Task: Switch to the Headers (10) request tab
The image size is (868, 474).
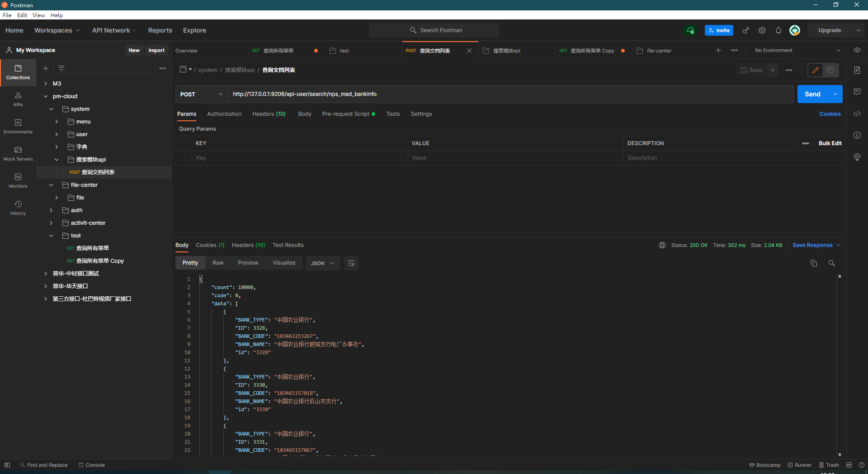Action: click(269, 114)
